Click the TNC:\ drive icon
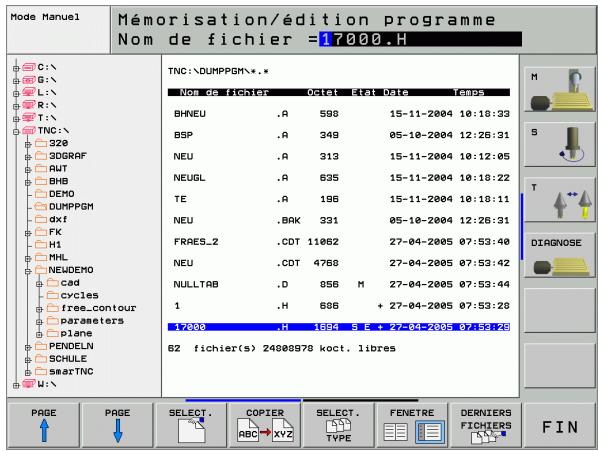This screenshot has height=451, width=598. tap(29, 130)
